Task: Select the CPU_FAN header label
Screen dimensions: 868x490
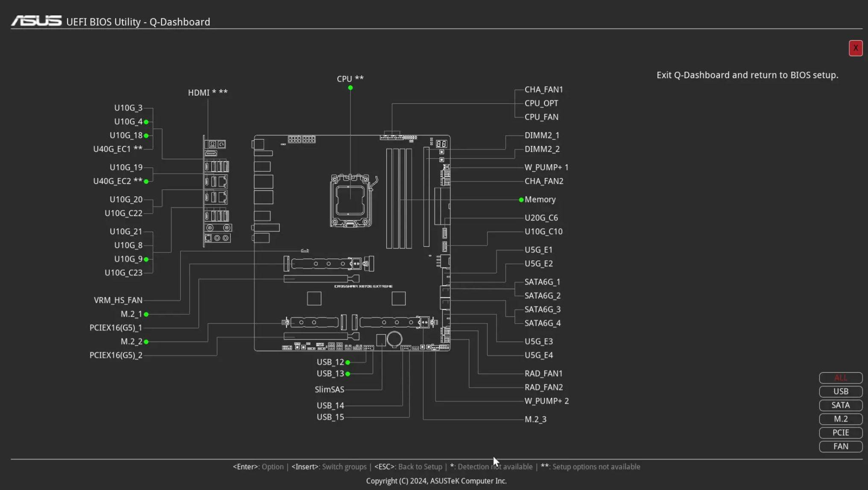Action: click(x=541, y=117)
